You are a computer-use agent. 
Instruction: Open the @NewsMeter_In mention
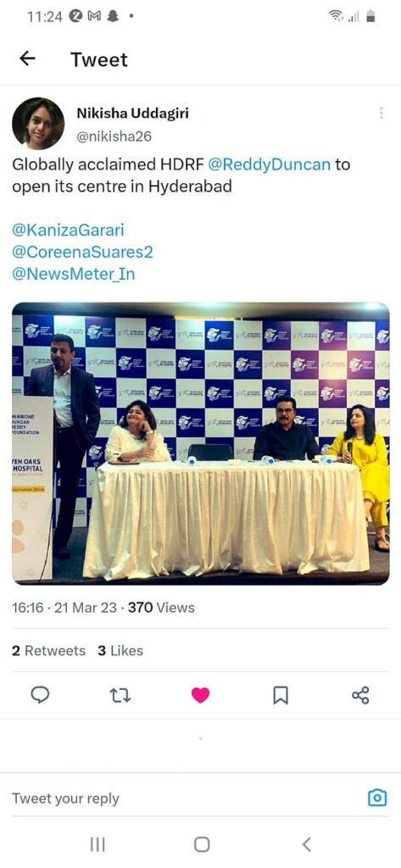coord(74,274)
